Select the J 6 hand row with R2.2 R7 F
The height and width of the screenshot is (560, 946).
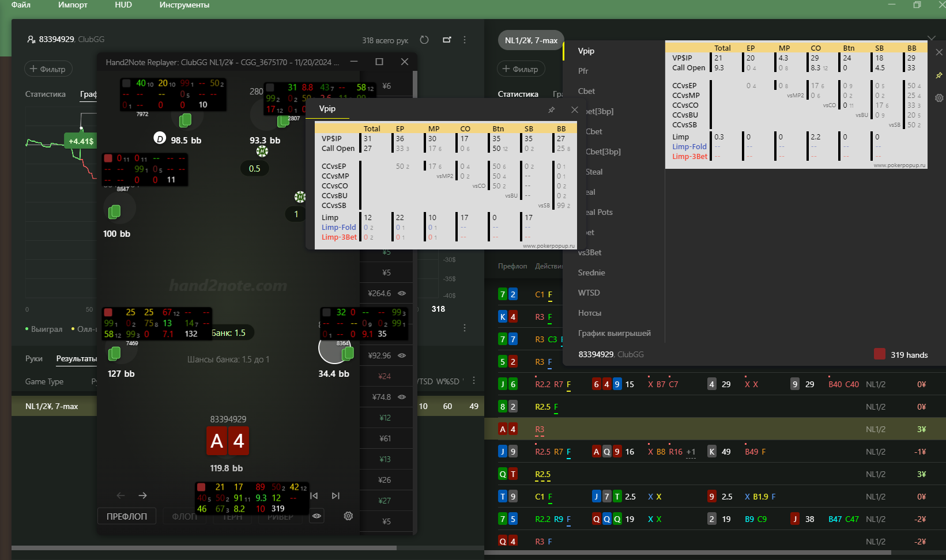[715, 384]
